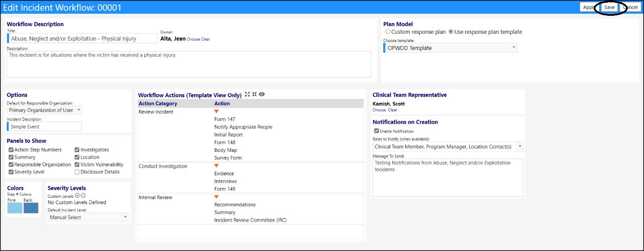644x251 pixels.
Task: Uncheck the Location panel checkbox
Action: click(x=77, y=157)
